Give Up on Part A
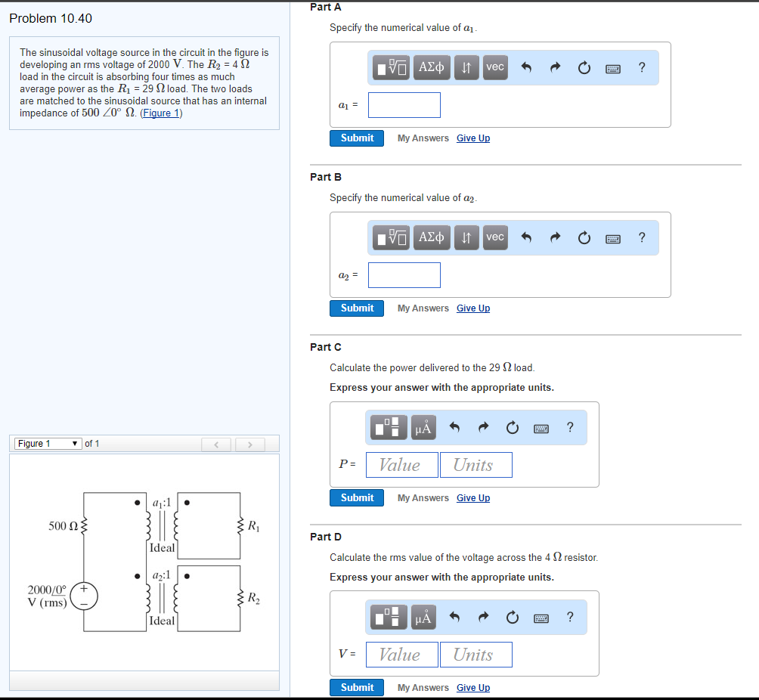 click(x=472, y=138)
